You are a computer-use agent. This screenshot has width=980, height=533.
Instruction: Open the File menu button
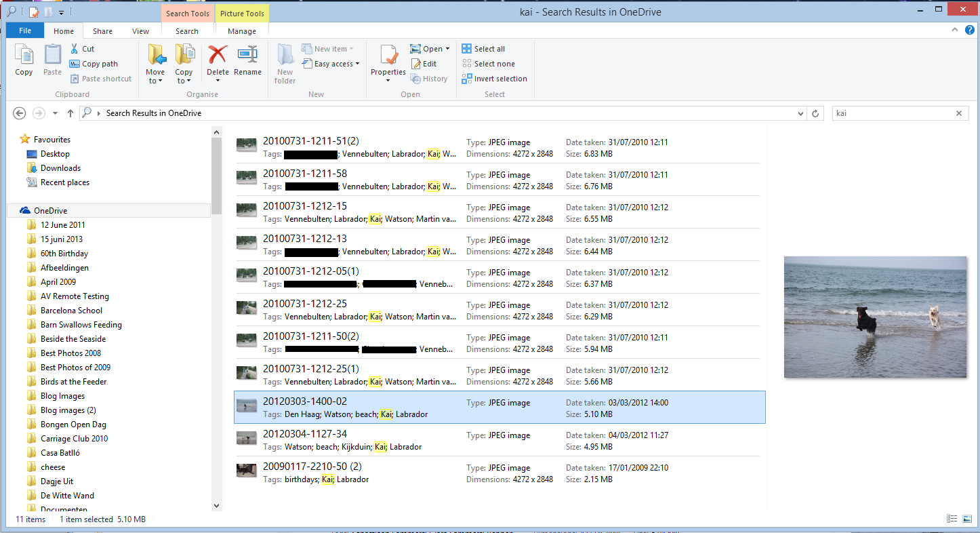(25, 31)
